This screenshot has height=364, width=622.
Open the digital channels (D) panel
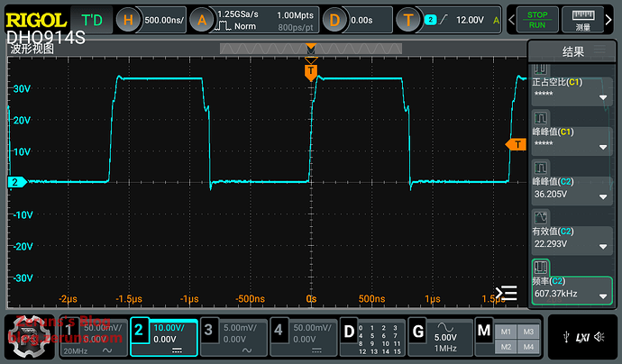coord(370,337)
